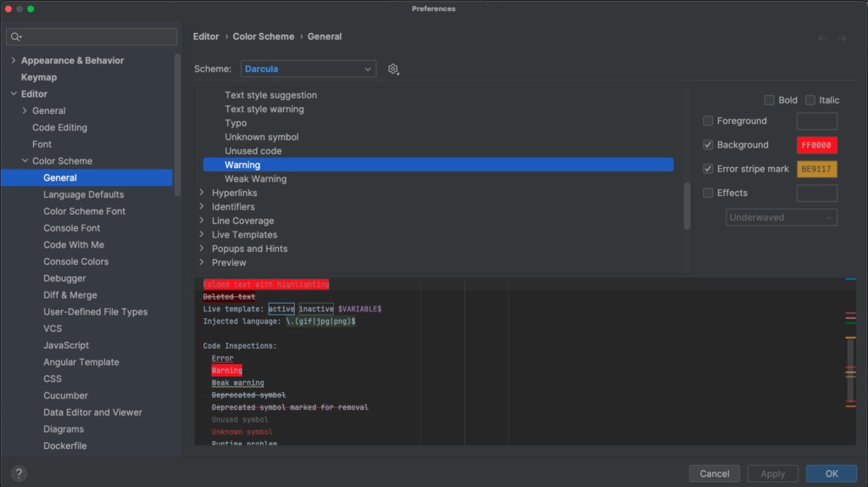
Task: Click the help question mark icon
Action: (x=19, y=473)
